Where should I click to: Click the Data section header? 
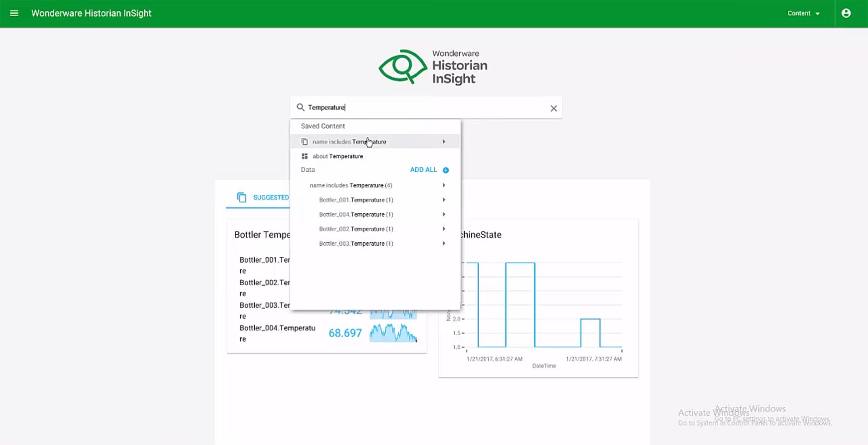pyautogui.click(x=308, y=170)
